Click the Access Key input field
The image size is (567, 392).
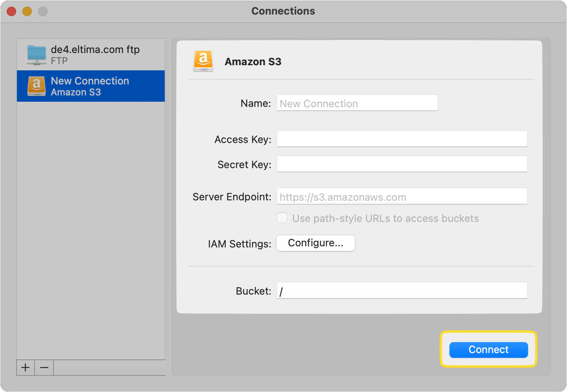(402, 139)
